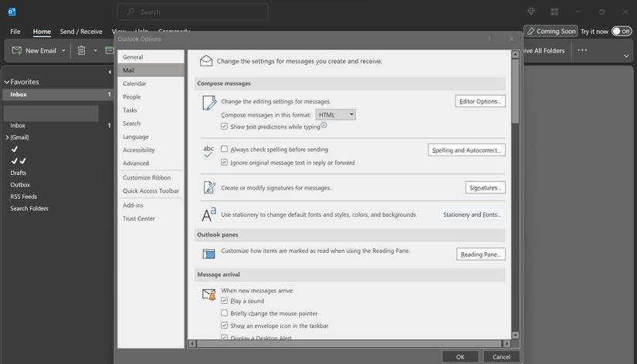637x364 pixels.
Task: Click the Reading Pane layout icon
Action: 208,254
